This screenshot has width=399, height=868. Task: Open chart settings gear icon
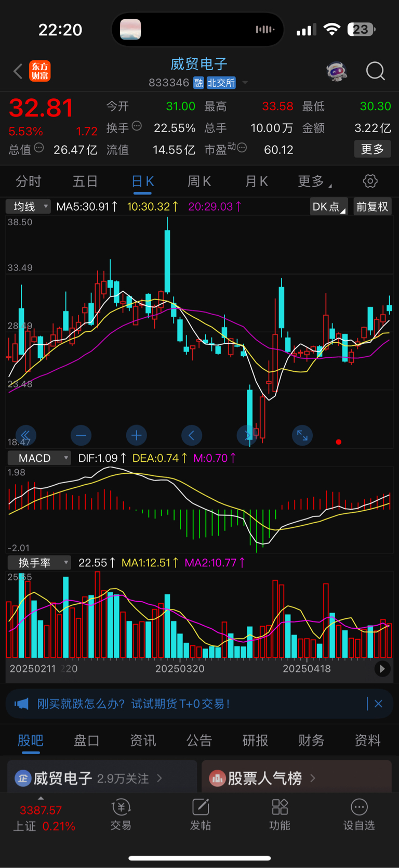(370, 181)
